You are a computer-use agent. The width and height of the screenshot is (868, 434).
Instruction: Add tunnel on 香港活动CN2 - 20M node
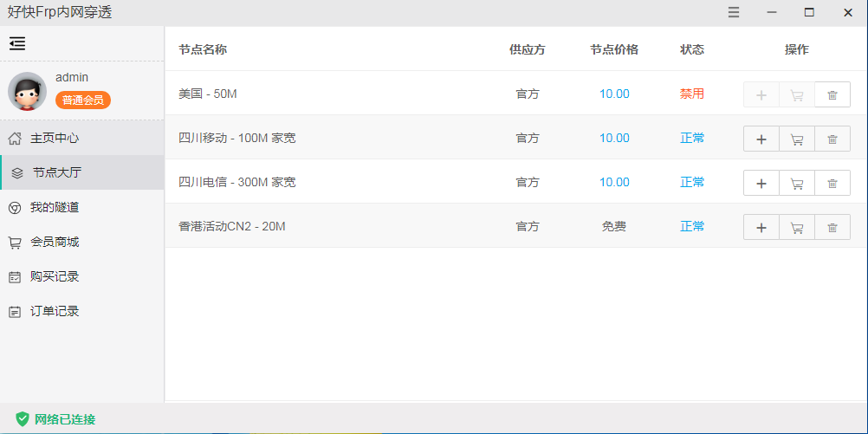coord(761,227)
